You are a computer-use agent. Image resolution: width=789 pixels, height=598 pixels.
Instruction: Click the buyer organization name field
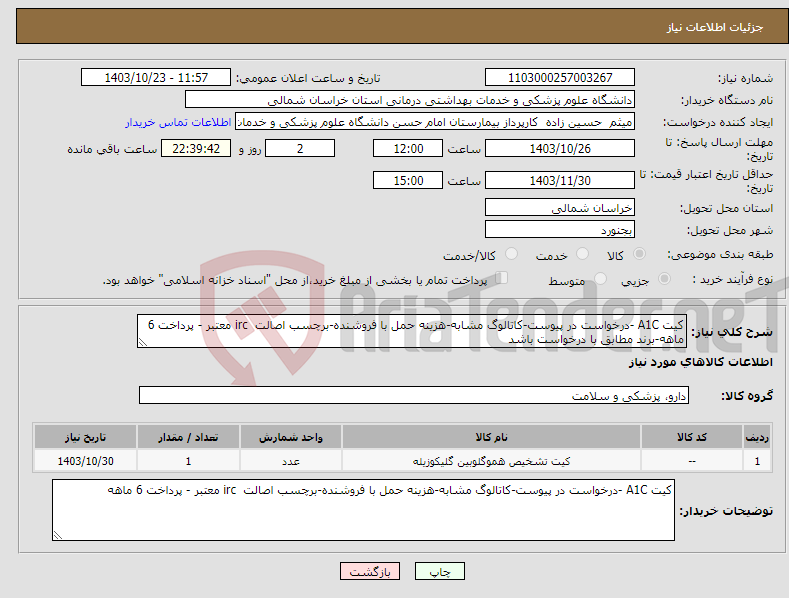pos(410,99)
